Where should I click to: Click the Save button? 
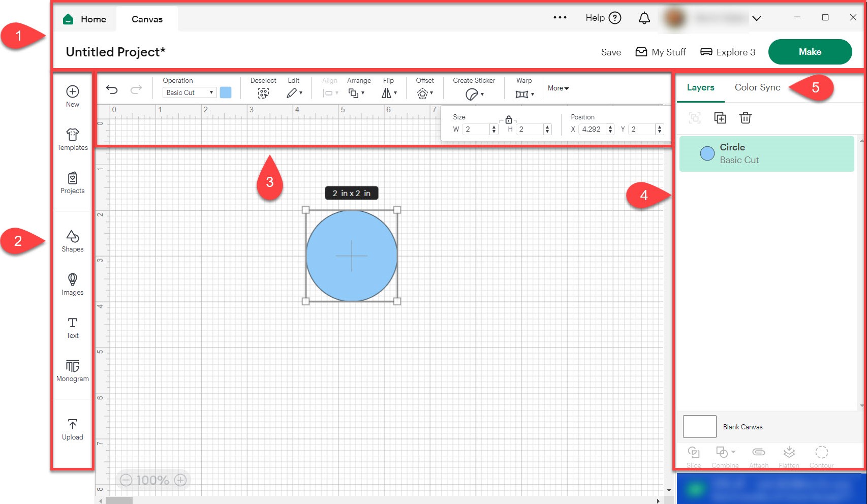click(x=611, y=52)
